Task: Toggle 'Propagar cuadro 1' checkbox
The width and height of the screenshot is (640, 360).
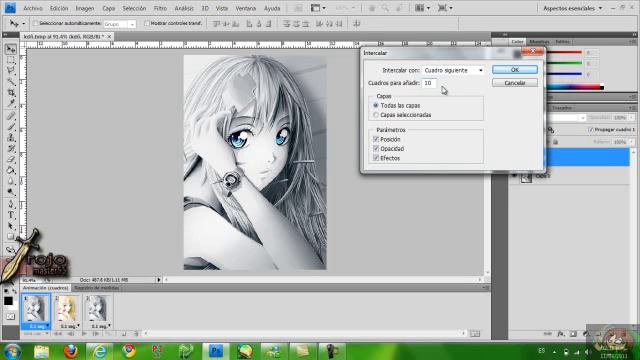Action: pyautogui.click(x=591, y=129)
